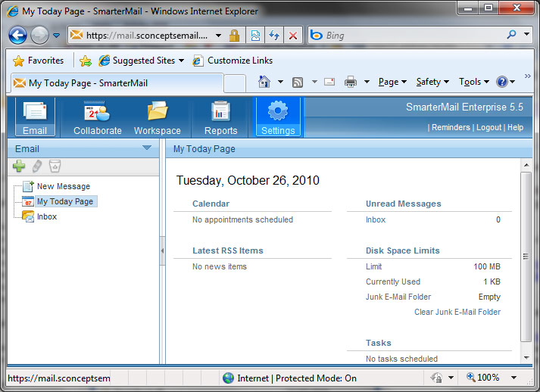Select Inbox in the folder tree
The width and height of the screenshot is (540, 392).
click(x=47, y=216)
